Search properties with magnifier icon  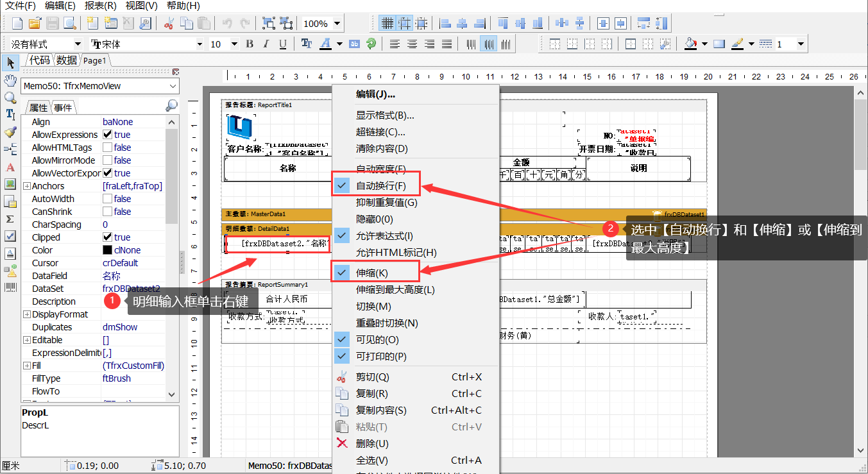(x=171, y=106)
